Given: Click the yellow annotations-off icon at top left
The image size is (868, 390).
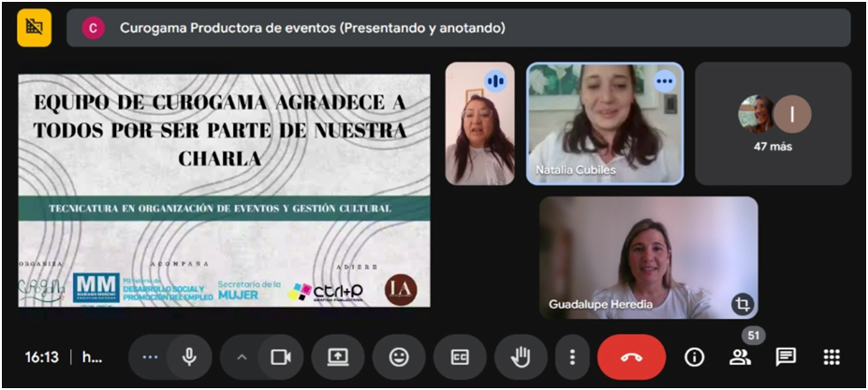Looking at the screenshot, I should pos(35,27).
